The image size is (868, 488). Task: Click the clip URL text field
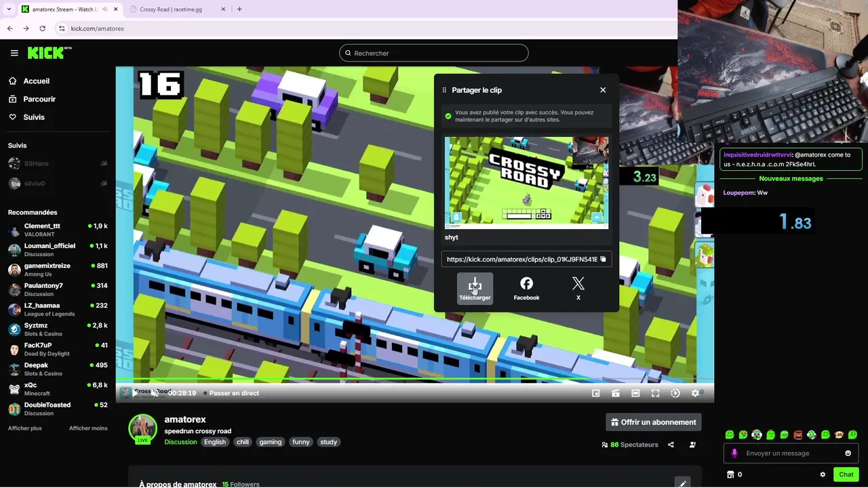[521, 259]
